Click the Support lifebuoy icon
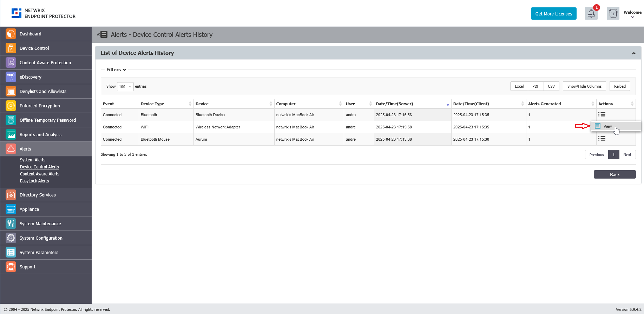This screenshot has width=644, height=314. click(x=11, y=267)
